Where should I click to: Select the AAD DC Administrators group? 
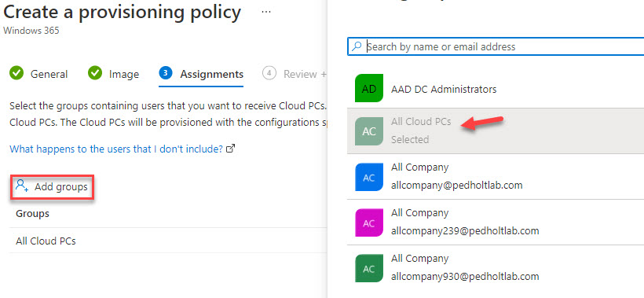pyautogui.click(x=496, y=89)
